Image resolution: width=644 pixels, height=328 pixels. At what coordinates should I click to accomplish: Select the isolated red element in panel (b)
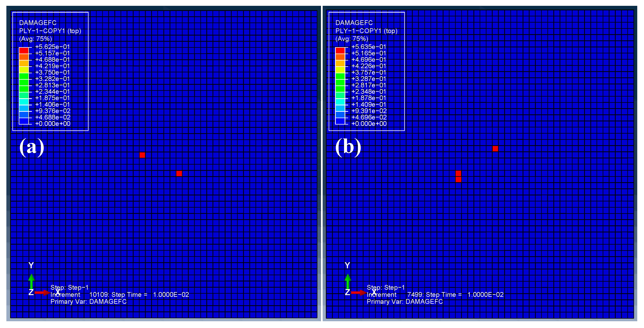495,149
